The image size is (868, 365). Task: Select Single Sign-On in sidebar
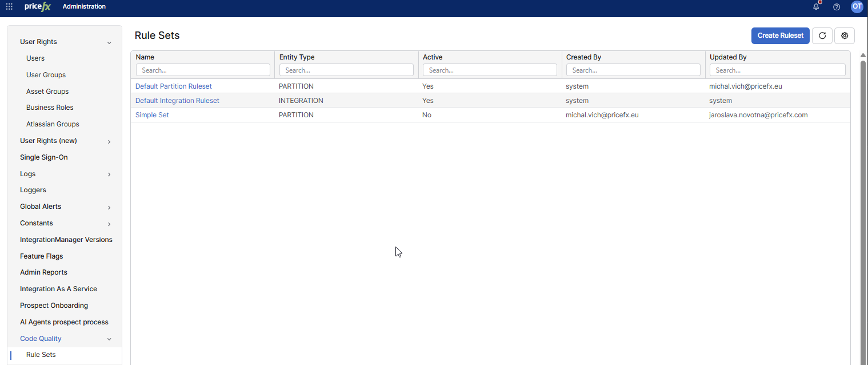(43, 157)
